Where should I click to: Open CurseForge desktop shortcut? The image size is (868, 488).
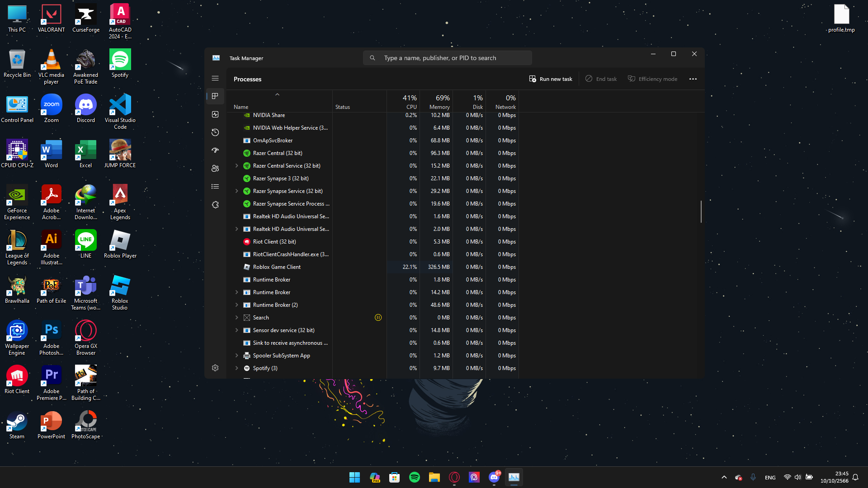coord(85,19)
